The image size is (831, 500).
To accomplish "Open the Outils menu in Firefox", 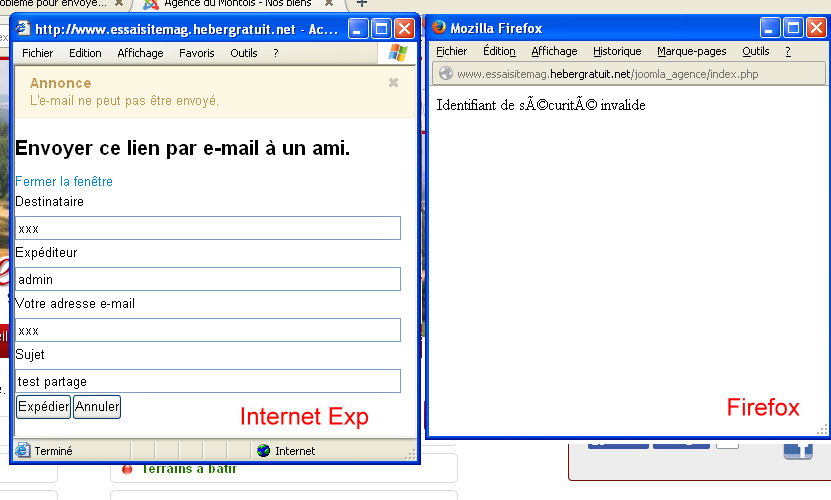I will 755,51.
